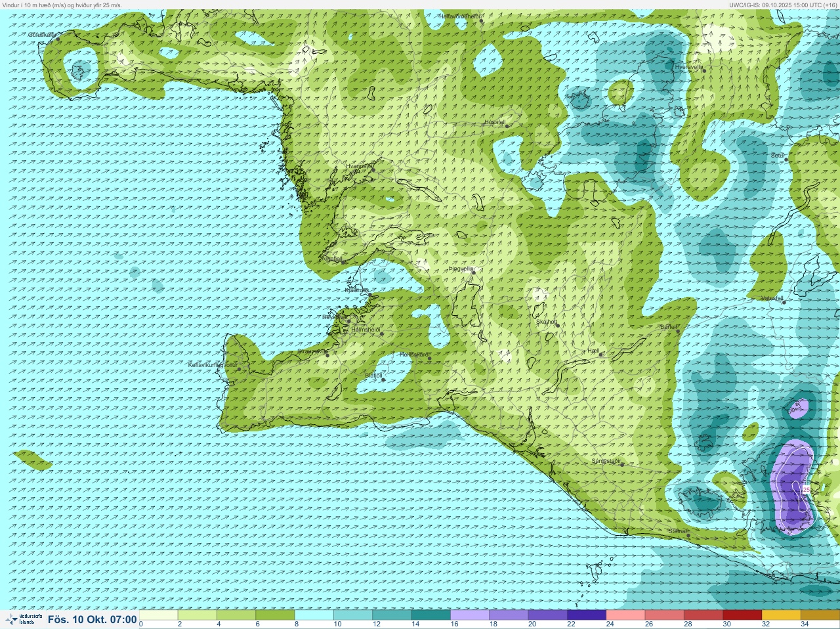Select the 32–34 m/s yellow legend swatch
The height and width of the screenshot is (629, 840).
(781, 615)
